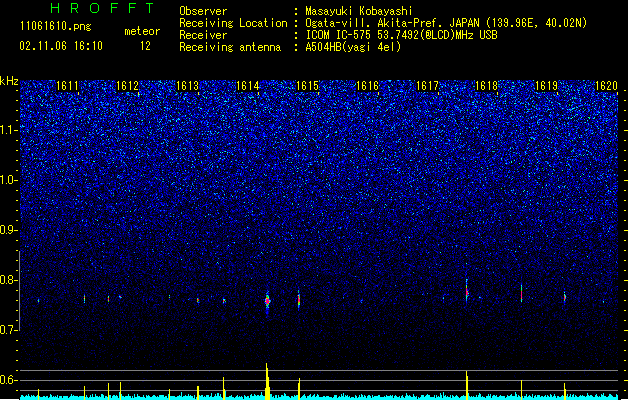This screenshot has height=400, width=629.
Task: Click the 1.1 frequency axis label
Action: (x=8, y=130)
